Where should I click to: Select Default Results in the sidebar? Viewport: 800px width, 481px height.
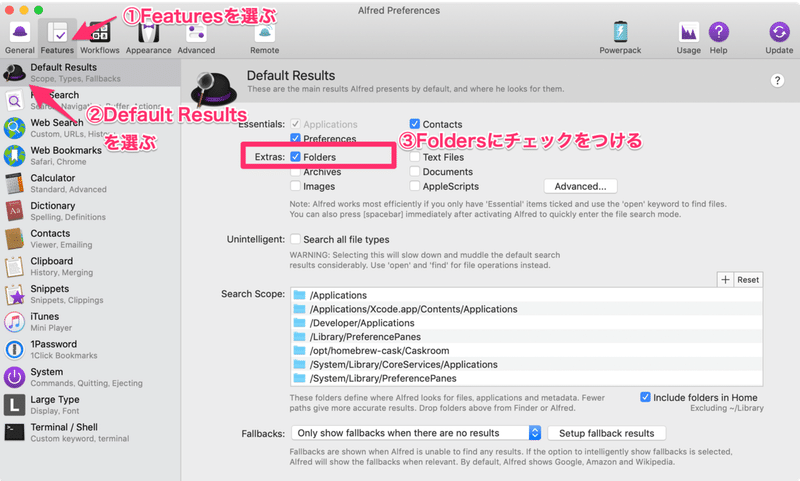coord(90,72)
